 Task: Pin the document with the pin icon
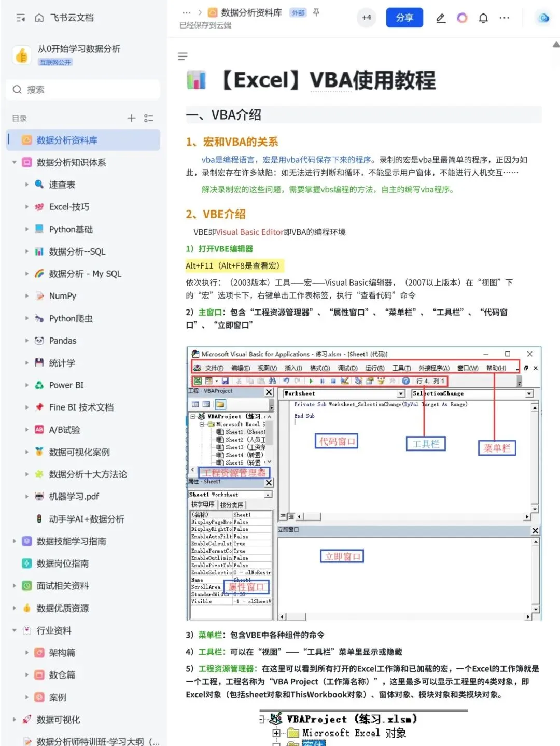(x=316, y=12)
